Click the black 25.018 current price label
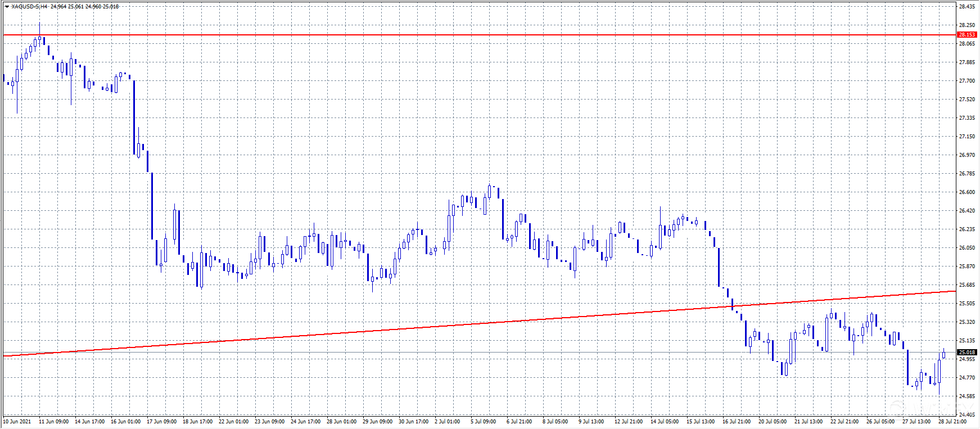The width and height of the screenshot is (980, 429). (x=967, y=353)
